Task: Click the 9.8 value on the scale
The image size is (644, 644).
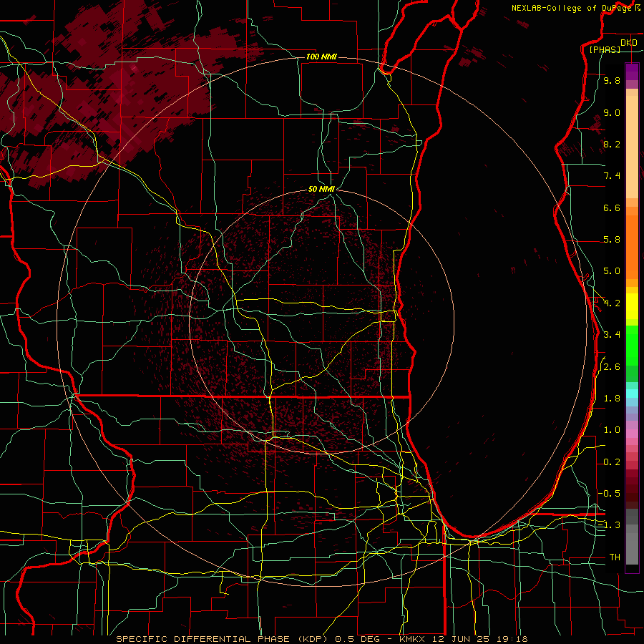Action: point(612,81)
